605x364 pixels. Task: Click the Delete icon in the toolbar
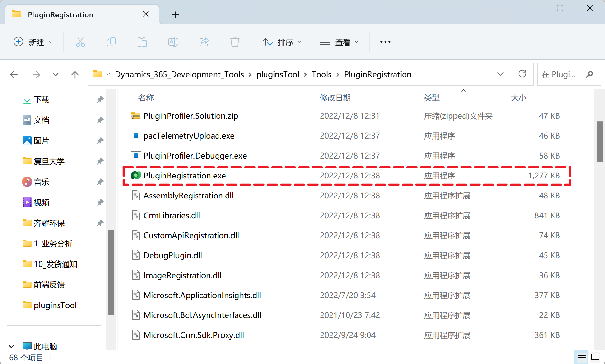click(x=235, y=42)
